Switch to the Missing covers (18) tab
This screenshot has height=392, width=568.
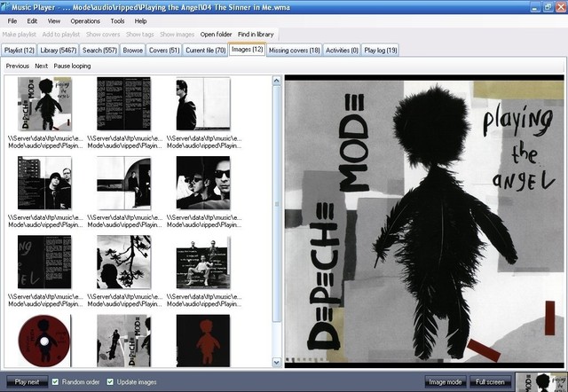pos(294,51)
